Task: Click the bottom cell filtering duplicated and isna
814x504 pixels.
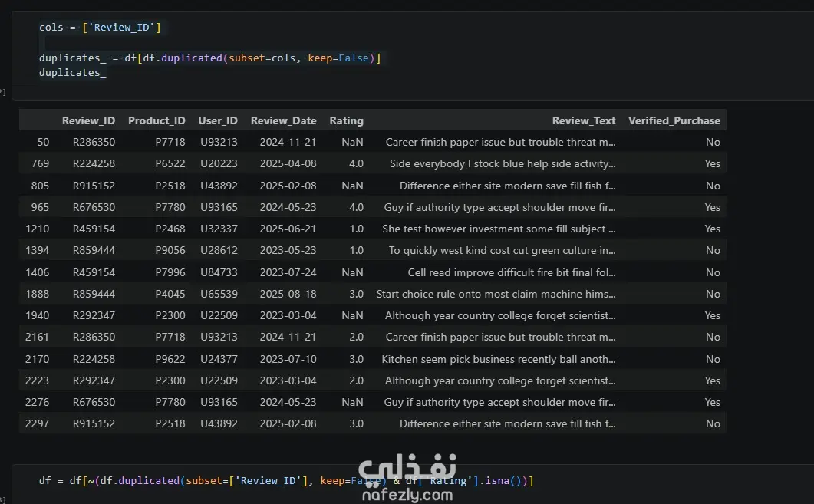Action: click(x=286, y=481)
